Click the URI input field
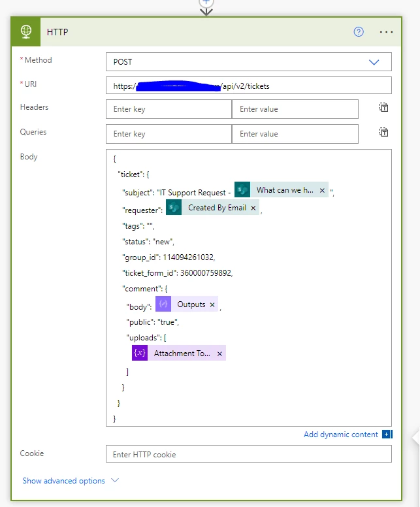The width and height of the screenshot is (420, 507). point(249,86)
